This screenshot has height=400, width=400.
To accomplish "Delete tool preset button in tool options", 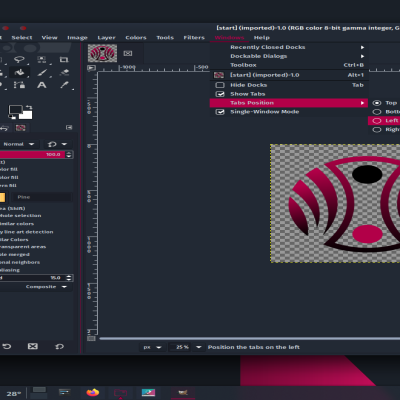I will tap(33, 346).
